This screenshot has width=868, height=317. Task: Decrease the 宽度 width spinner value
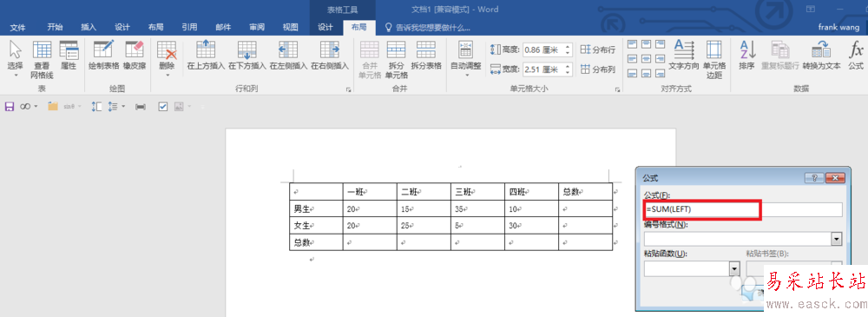pos(568,73)
